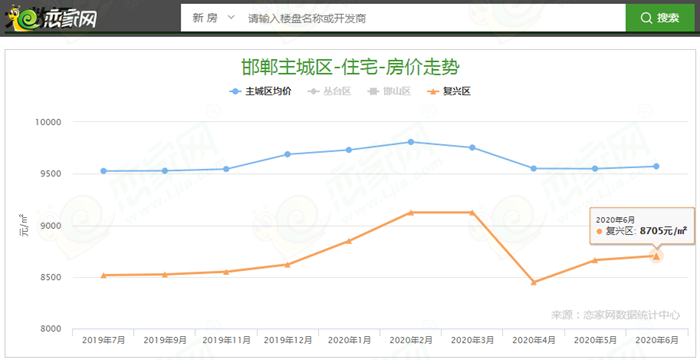Toggle 复兴区 legend series
This screenshot has width=700, height=360.
[449, 92]
